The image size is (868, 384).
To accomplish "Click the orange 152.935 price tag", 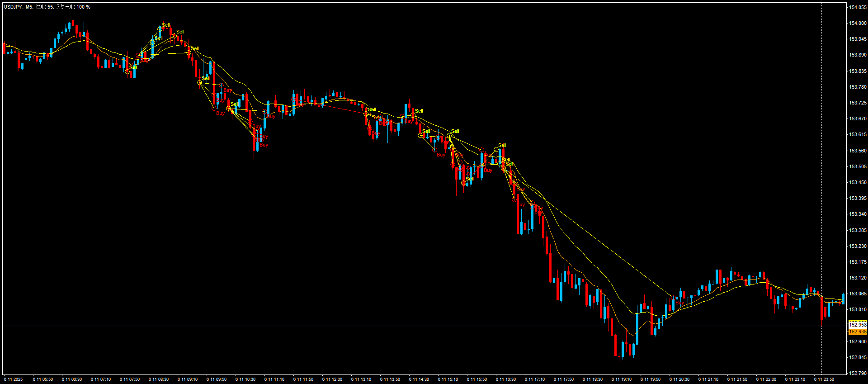I will pos(858,332).
